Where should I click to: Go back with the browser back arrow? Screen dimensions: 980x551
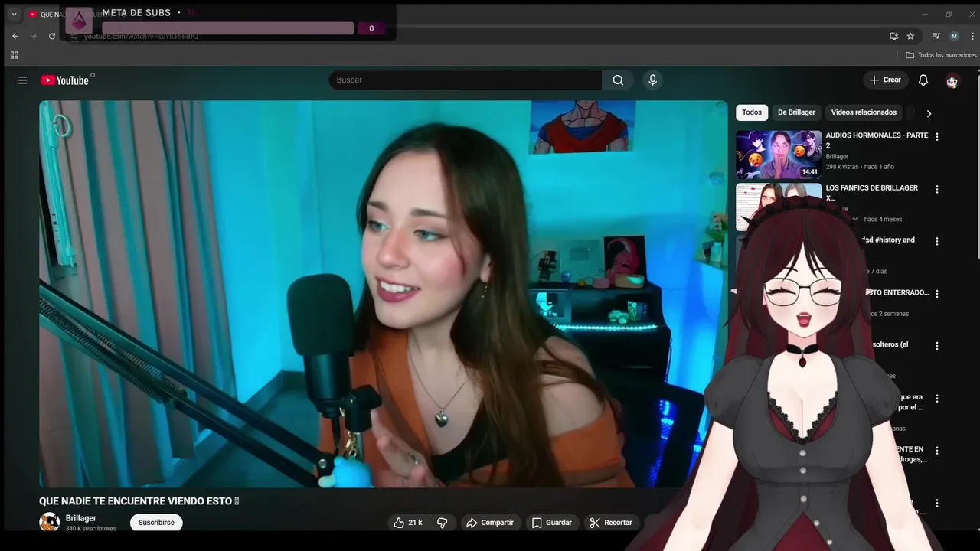point(15,36)
